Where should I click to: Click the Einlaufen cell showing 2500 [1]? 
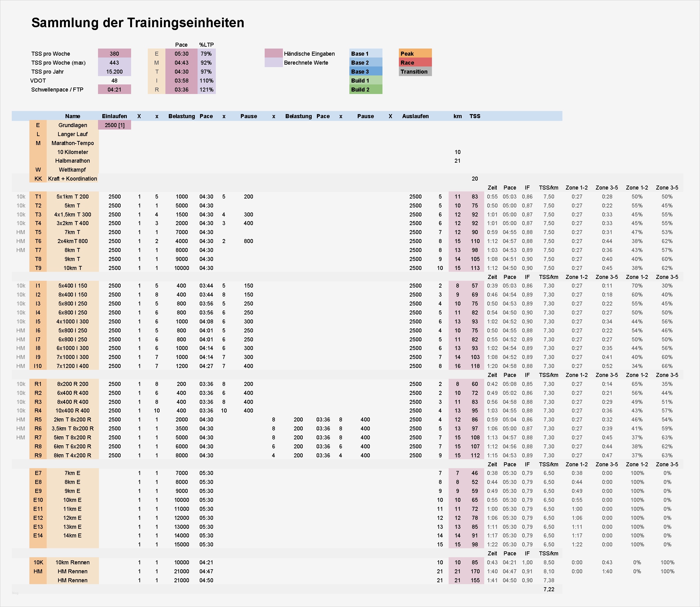click(x=114, y=125)
